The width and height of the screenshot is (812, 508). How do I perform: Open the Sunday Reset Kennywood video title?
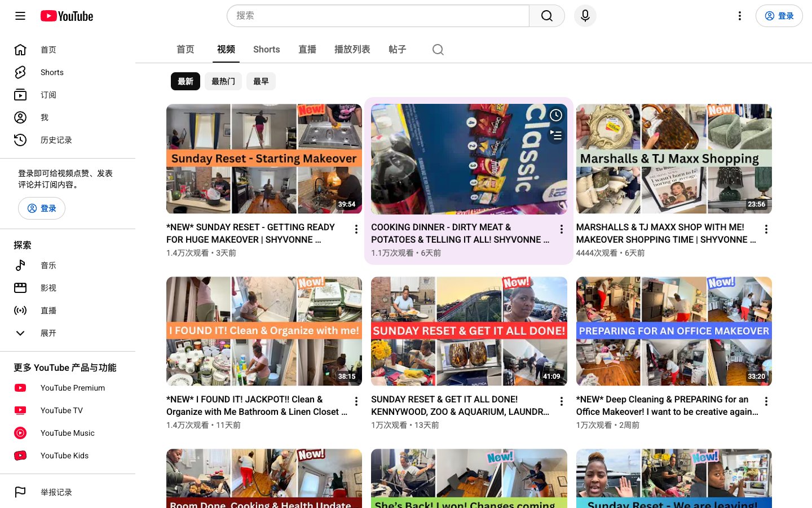(460, 405)
